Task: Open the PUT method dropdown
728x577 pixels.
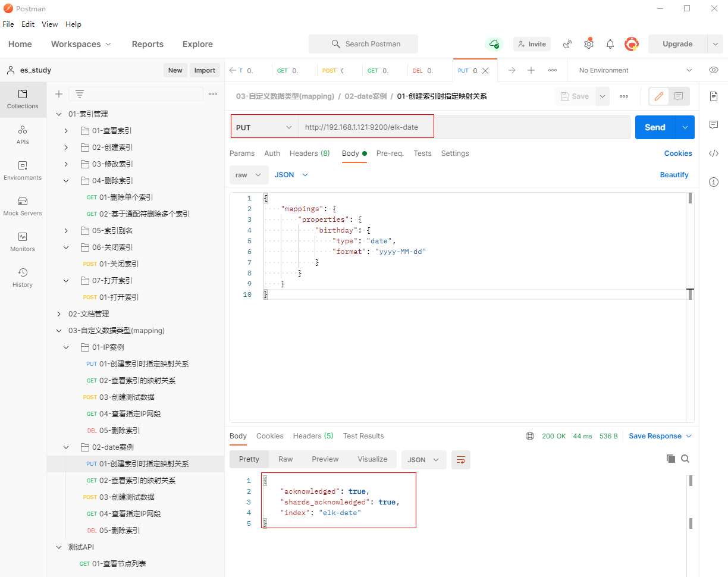Action: 264,127
